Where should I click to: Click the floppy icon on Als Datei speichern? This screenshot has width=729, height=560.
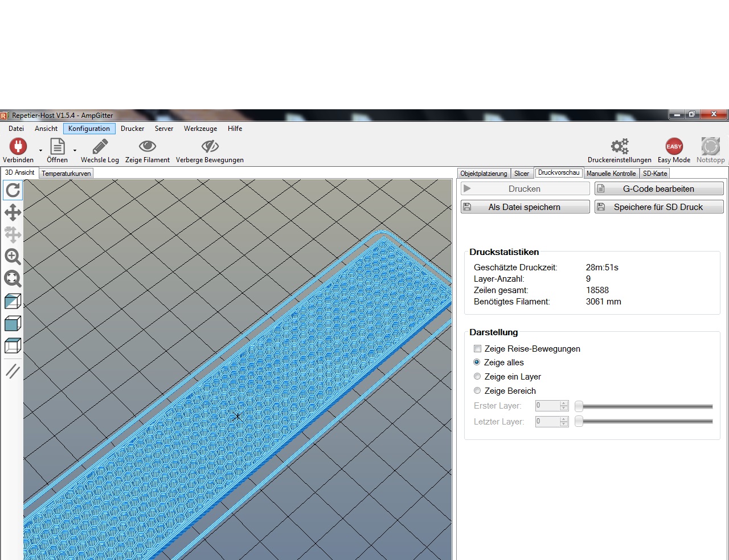[x=467, y=207]
